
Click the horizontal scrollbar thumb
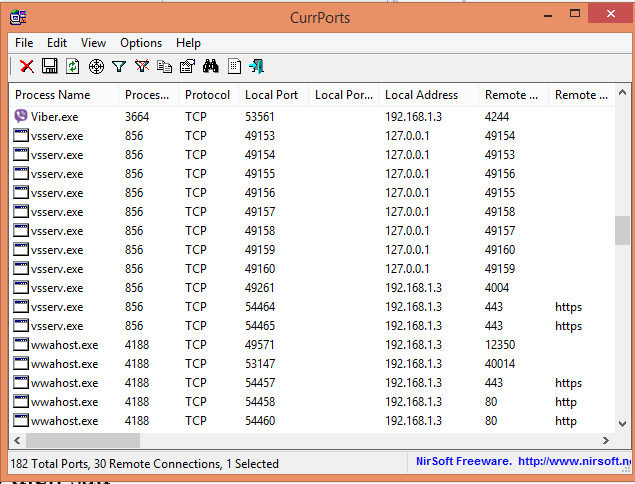(x=83, y=440)
